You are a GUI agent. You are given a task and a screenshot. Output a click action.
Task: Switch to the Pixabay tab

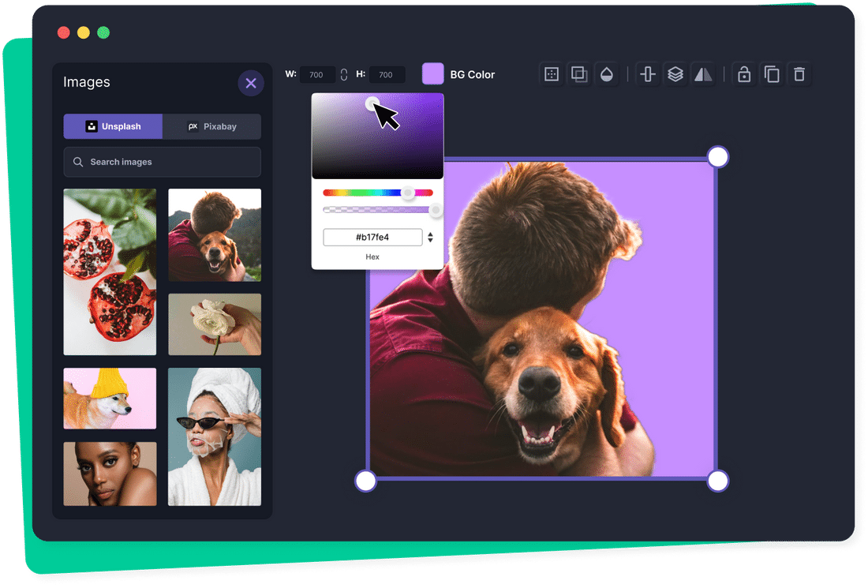click(211, 126)
